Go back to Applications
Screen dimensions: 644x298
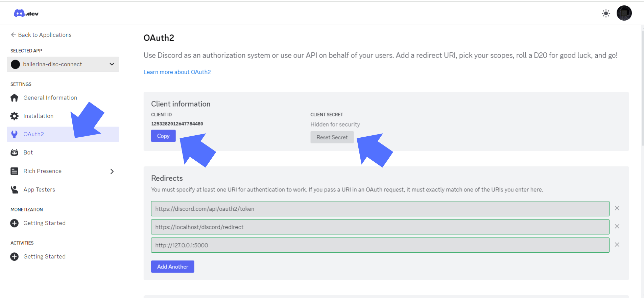click(x=41, y=35)
